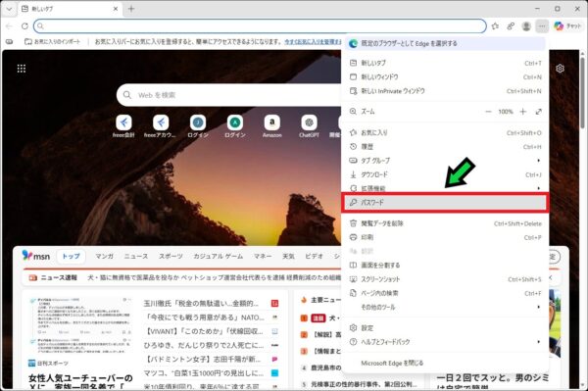
Task: Expand the その他のツール submenu
Action: [x=445, y=307]
